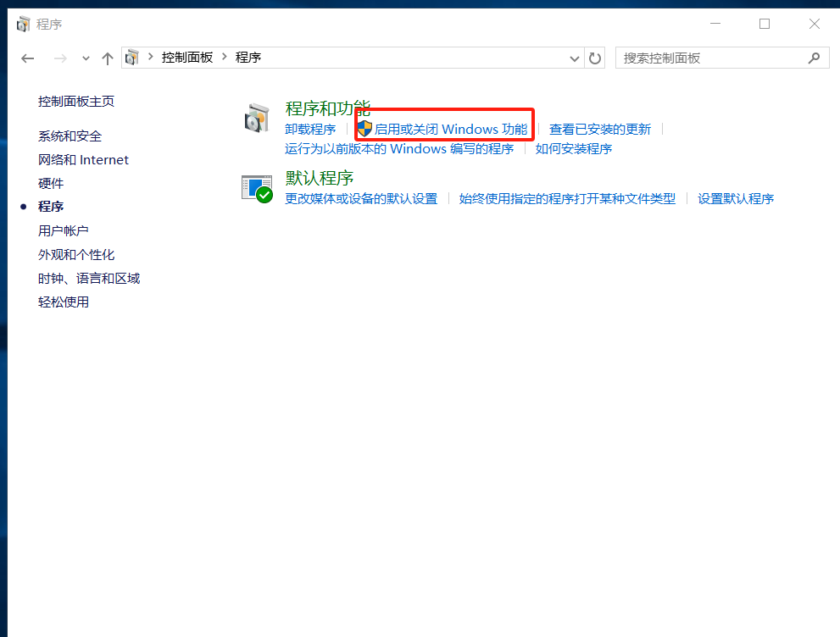Click the control panel icon in address bar

132,58
